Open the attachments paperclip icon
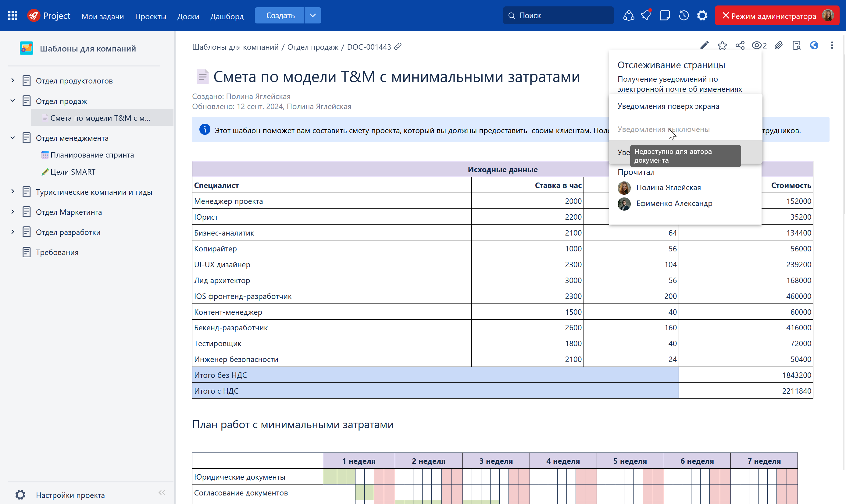This screenshot has width=846, height=504. 778,45
